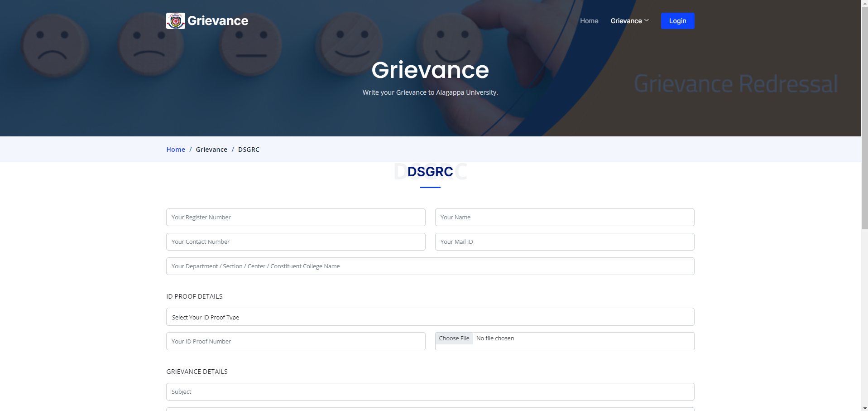Click the Alagappa University logo icon
This screenshot has width=868, height=411.
tap(176, 21)
